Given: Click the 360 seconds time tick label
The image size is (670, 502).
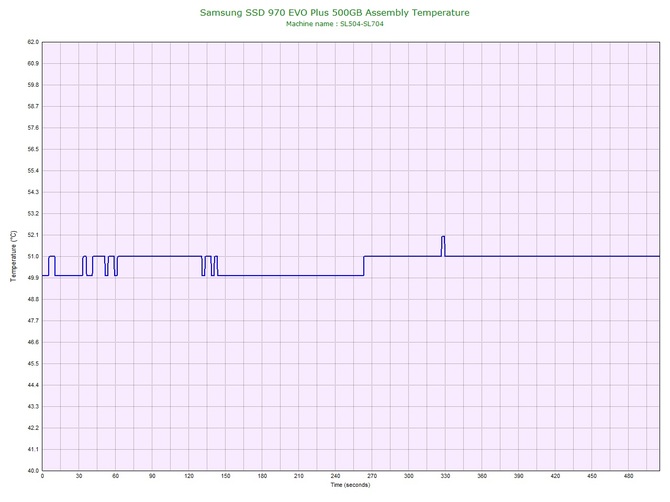Looking at the screenshot, I should [482, 476].
